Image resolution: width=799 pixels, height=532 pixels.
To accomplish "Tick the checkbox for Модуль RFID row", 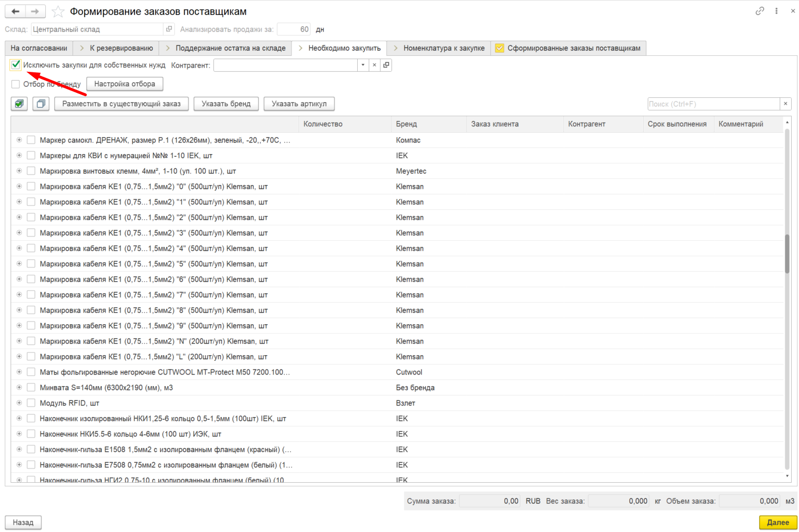I will point(31,403).
